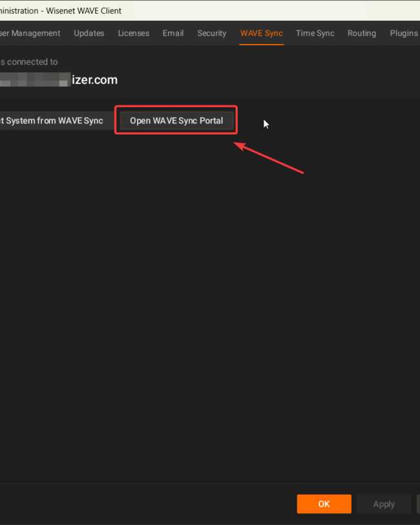420x525 pixels.
Task: Click Open WAVE Sync Portal button
Action: click(x=176, y=120)
